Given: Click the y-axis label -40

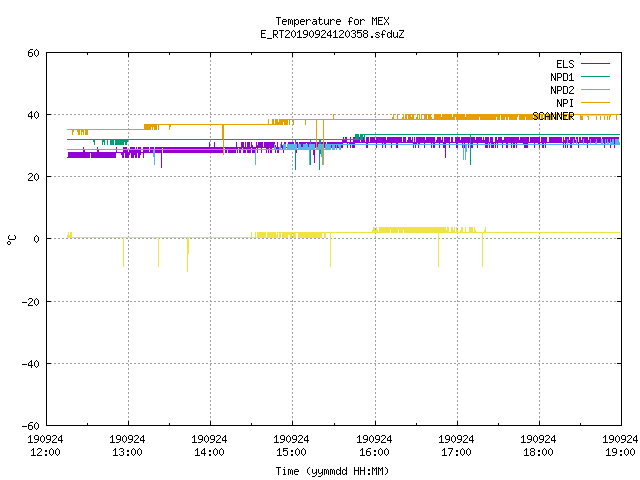Looking at the screenshot, I should tap(31, 364).
